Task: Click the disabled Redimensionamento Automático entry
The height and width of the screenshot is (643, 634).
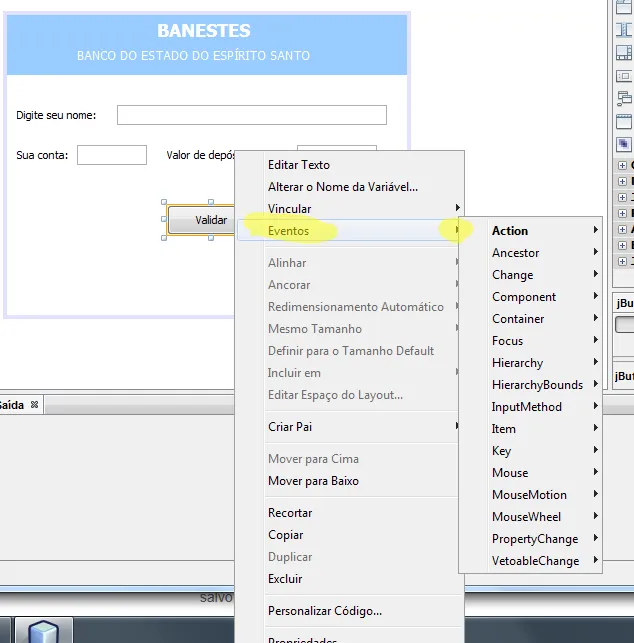Action: point(350,307)
